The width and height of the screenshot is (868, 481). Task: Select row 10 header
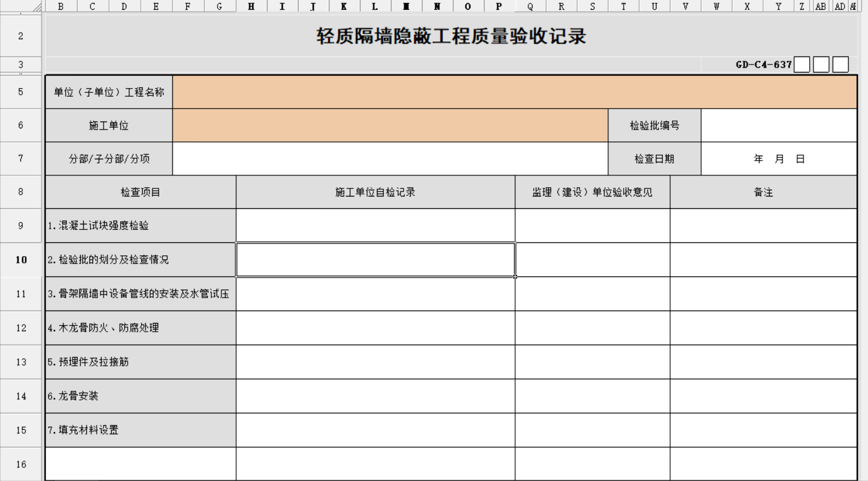(21, 260)
